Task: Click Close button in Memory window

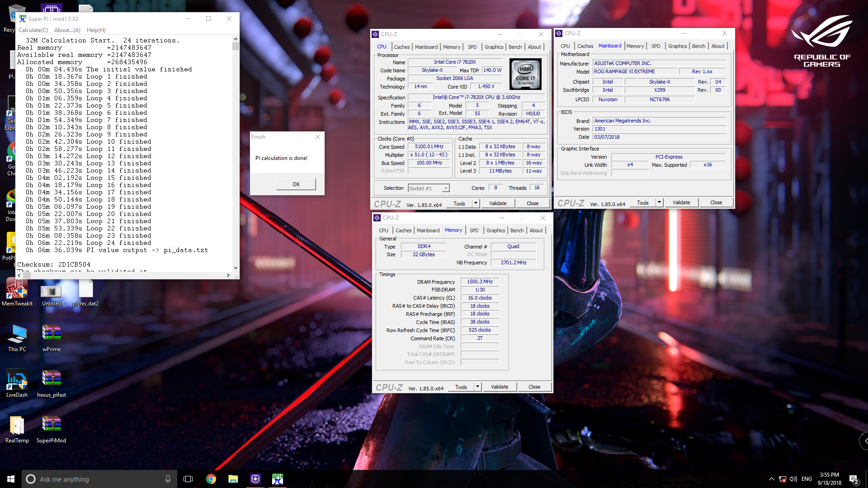Action: click(534, 387)
